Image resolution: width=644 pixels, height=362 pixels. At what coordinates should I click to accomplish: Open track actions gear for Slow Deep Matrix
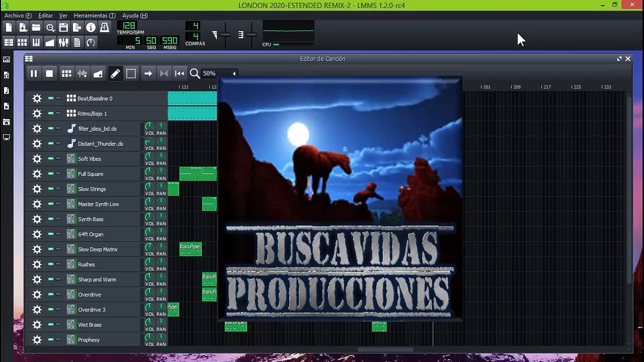[37, 249]
